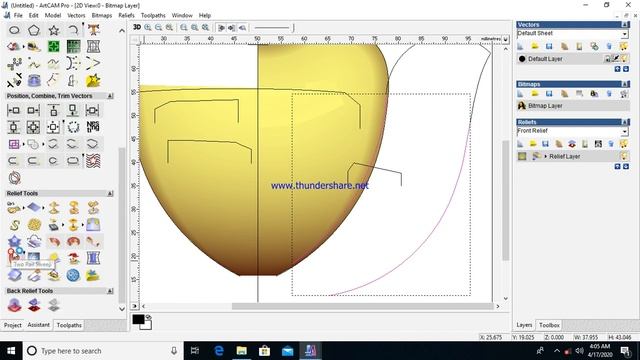Toggle Relief Layer visibility lightbulb
Screen dimensions: 640x360
coord(624,156)
